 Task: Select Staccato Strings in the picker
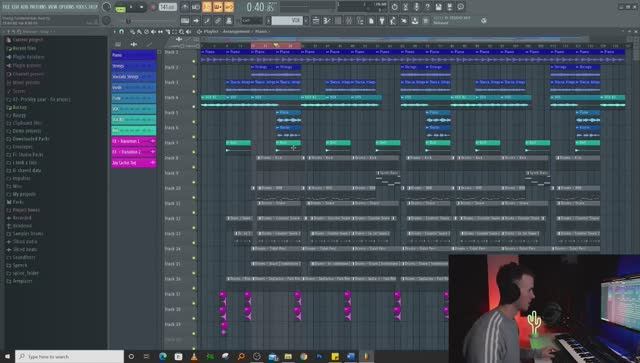[134, 77]
